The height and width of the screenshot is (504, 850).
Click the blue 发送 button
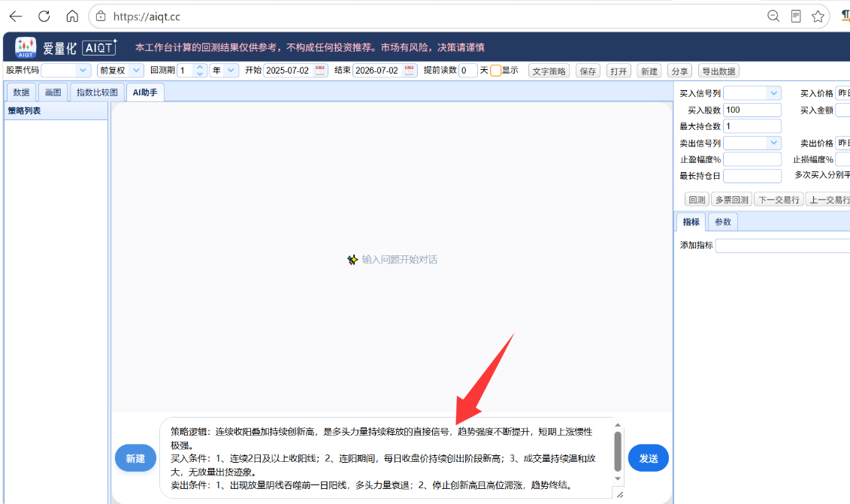(649, 458)
